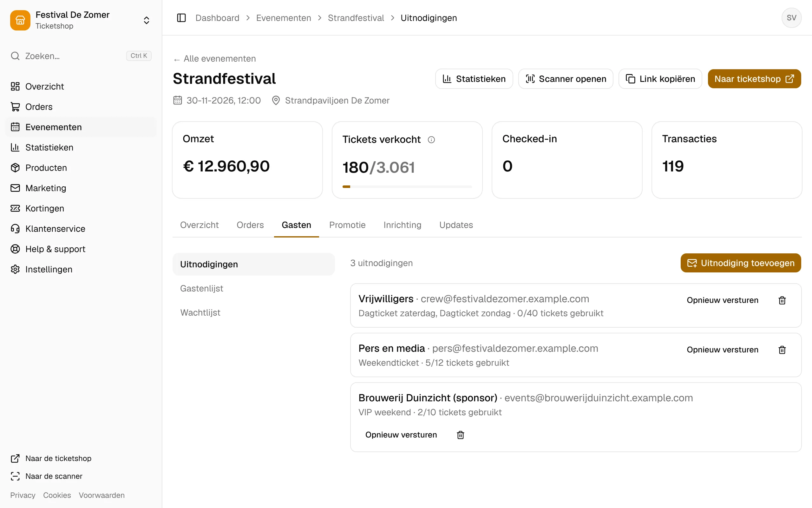Open the Cookies footer link
This screenshot has width=812, height=508.
click(57, 495)
